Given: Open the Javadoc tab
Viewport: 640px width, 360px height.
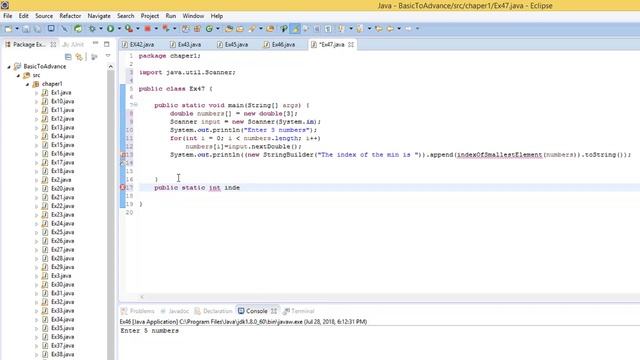Looking at the screenshot, I should pyautogui.click(x=175, y=311).
